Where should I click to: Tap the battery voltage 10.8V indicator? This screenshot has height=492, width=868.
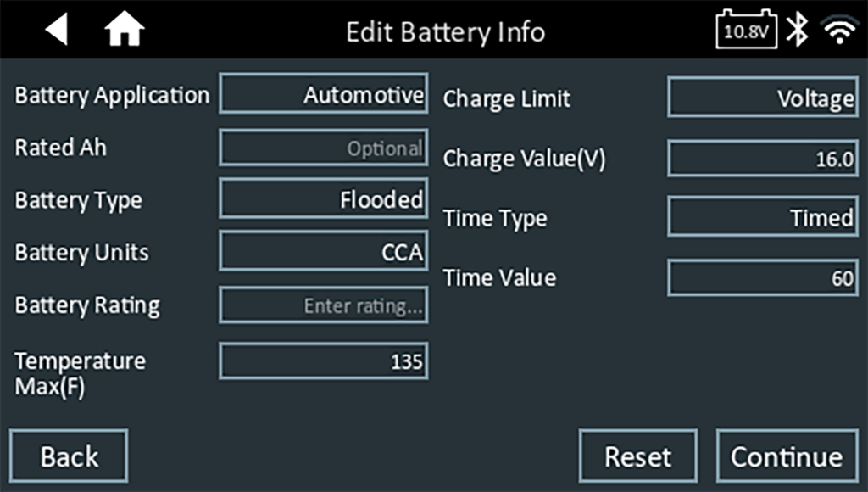pyautogui.click(x=746, y=31)
